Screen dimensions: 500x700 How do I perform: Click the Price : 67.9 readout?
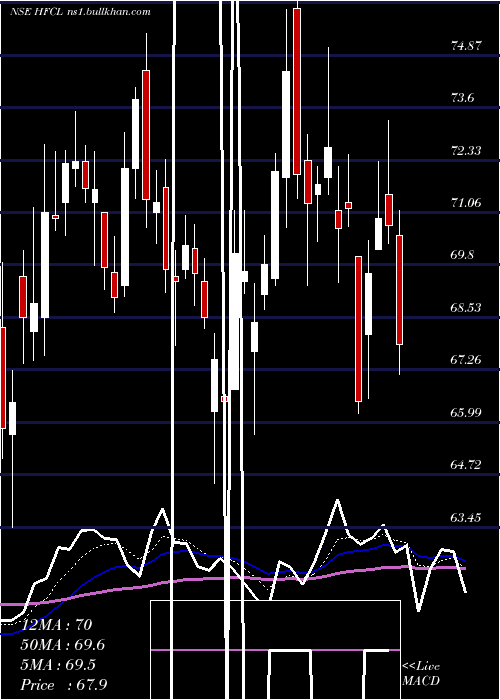[63, 685]
